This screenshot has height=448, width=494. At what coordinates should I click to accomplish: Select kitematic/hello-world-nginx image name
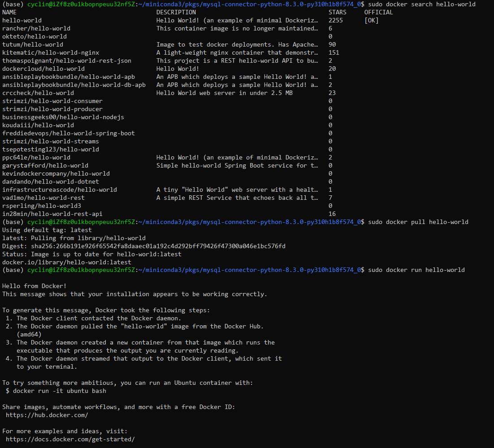[x=51, y=52]
